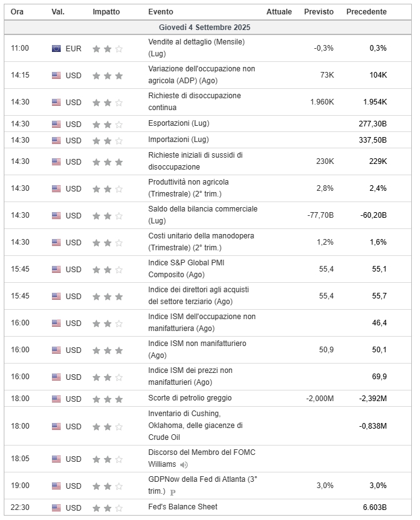
Task: Click the Precedente column header
Action: [366, 12]
